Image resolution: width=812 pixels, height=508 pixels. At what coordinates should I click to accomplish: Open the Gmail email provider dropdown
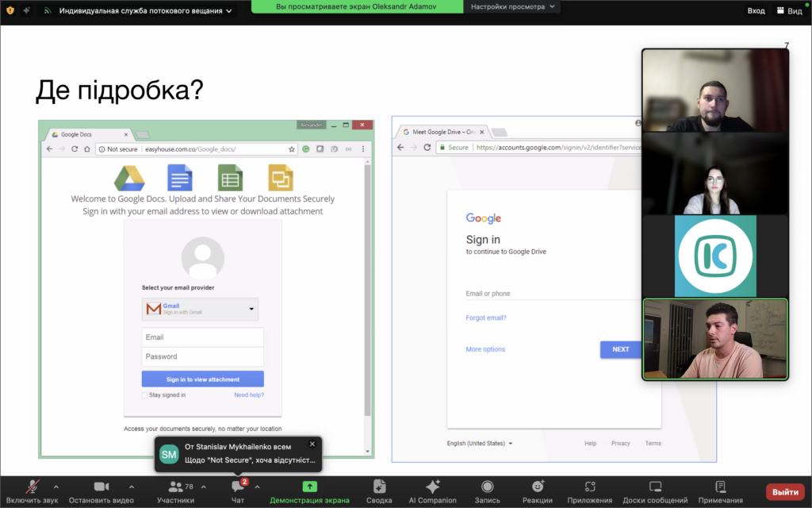[200, 309]
